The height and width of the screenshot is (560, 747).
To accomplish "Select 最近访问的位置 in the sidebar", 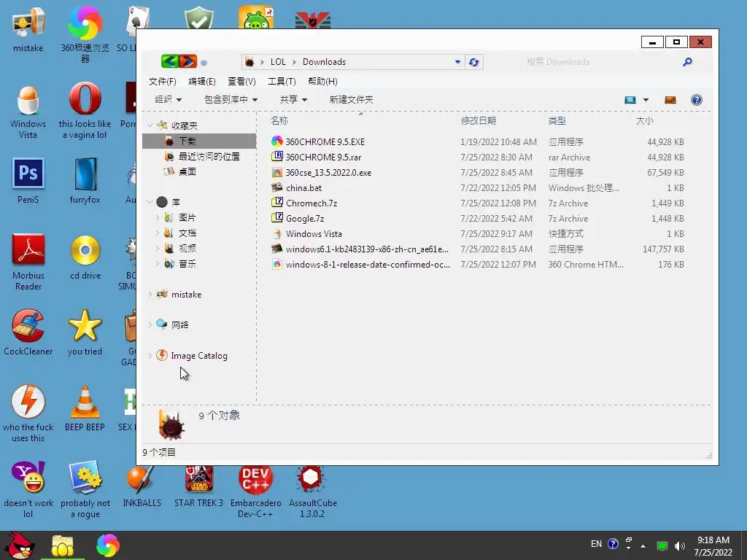I will tap(209, 156).
